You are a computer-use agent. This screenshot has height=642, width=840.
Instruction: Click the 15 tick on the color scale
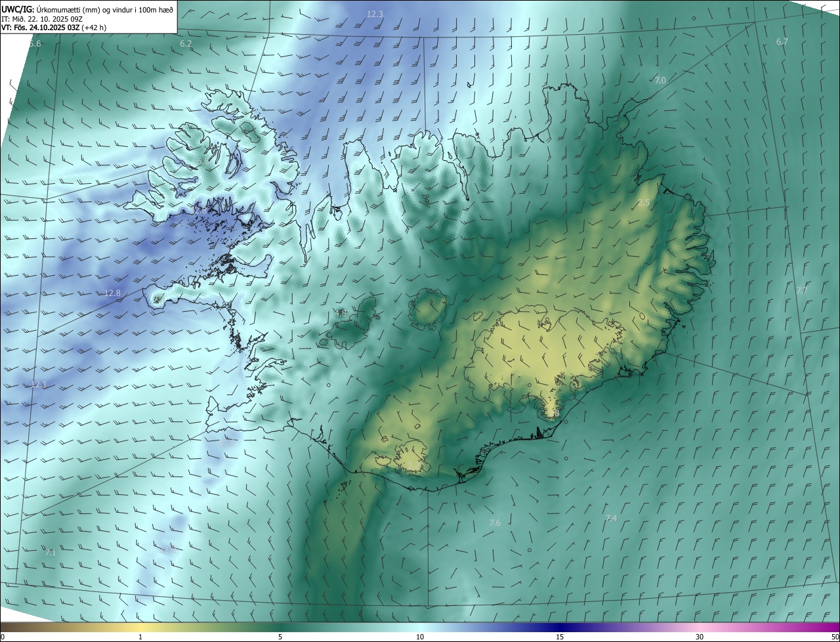click(560, 637)
